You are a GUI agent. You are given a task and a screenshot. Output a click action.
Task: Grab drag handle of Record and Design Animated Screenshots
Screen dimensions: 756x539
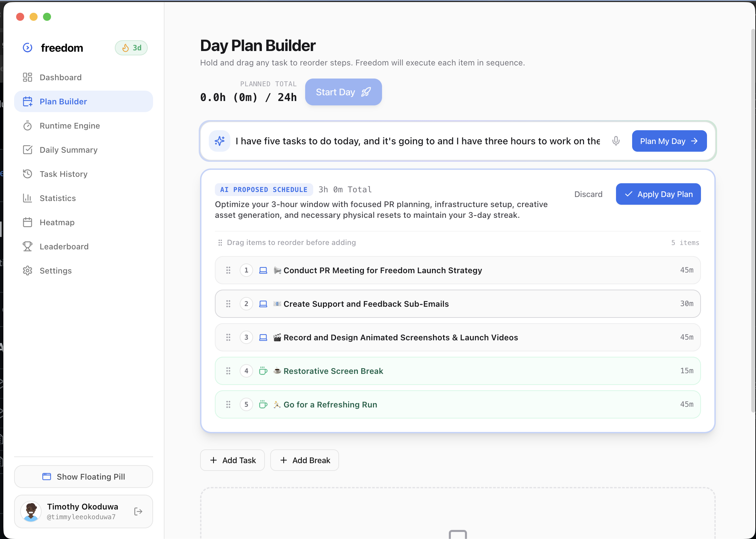pos(228,337)
